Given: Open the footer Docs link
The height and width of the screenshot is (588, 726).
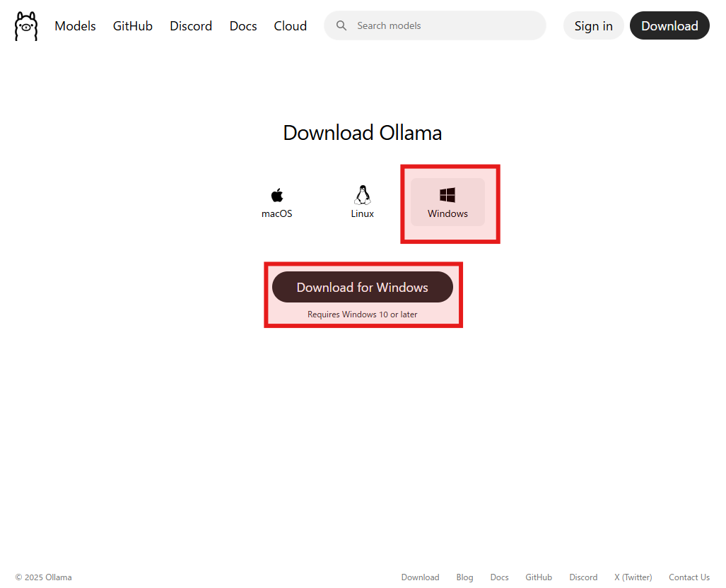Looking at the screenshot, I should (x=499, y=577).
